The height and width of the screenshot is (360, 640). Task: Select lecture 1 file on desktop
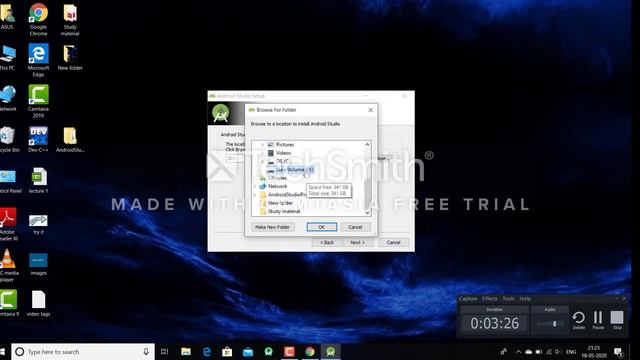pyautogui.click(x=38, y=180)
